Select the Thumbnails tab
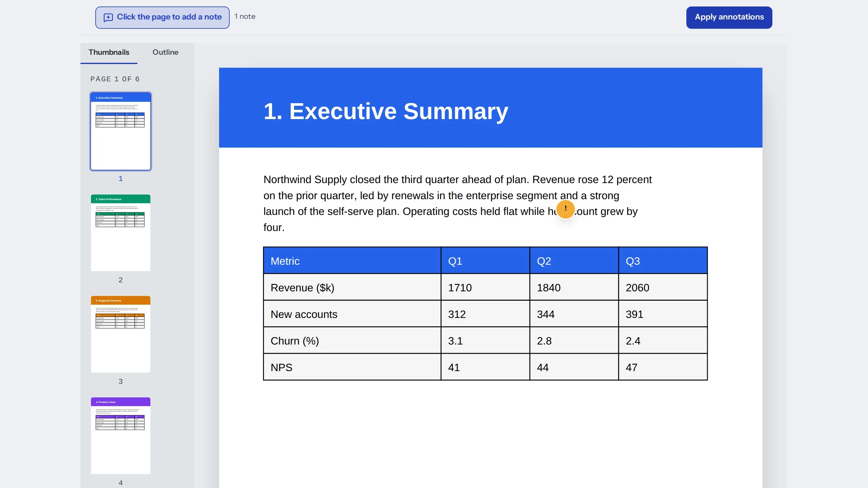868x488 pixels. pos(109,52)
